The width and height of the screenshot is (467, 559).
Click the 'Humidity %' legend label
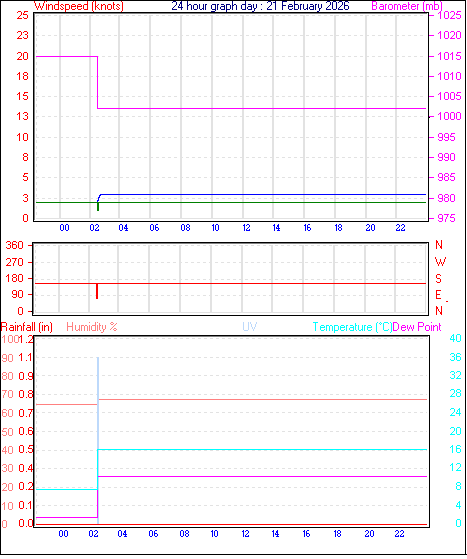coord(92,327)
